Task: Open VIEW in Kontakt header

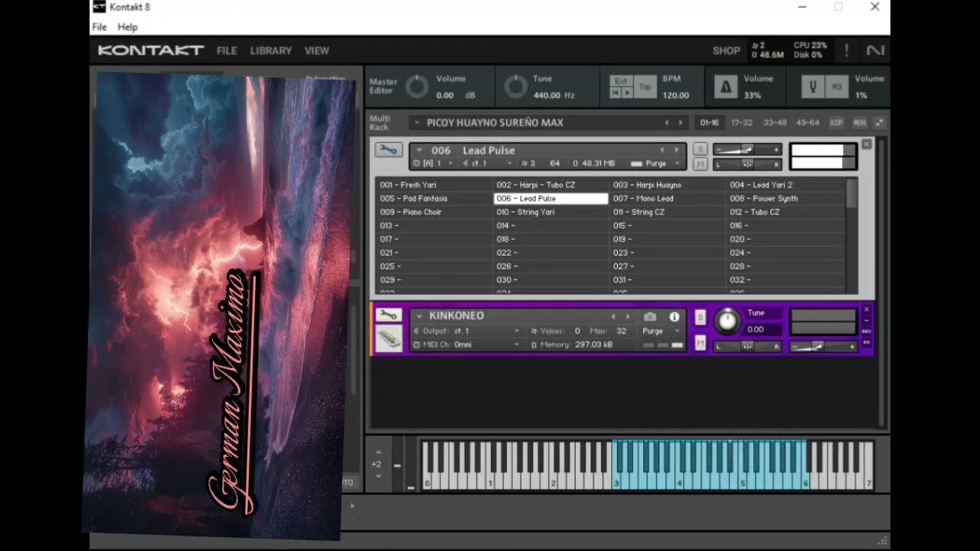Action: [317, 51]
